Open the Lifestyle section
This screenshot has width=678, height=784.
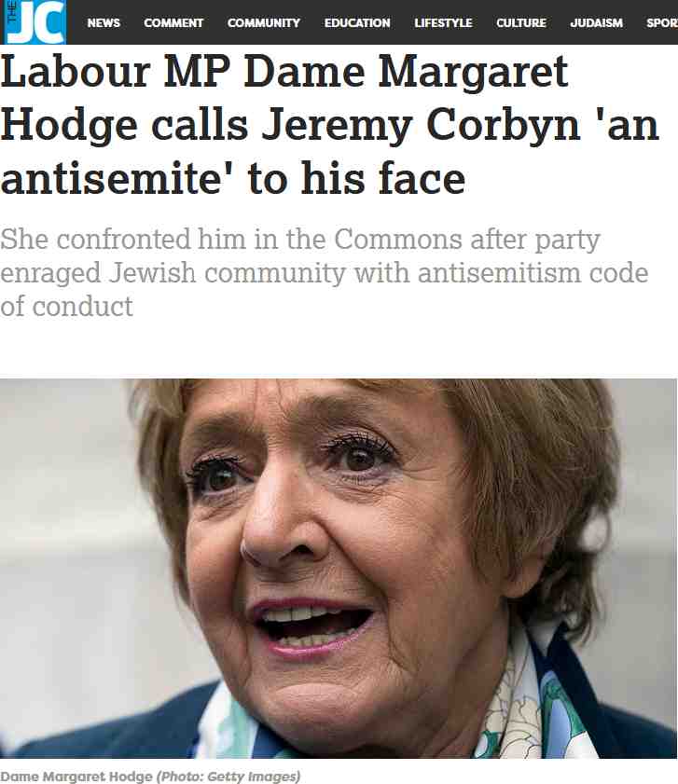pyautogui.click(x=443, y=23)
